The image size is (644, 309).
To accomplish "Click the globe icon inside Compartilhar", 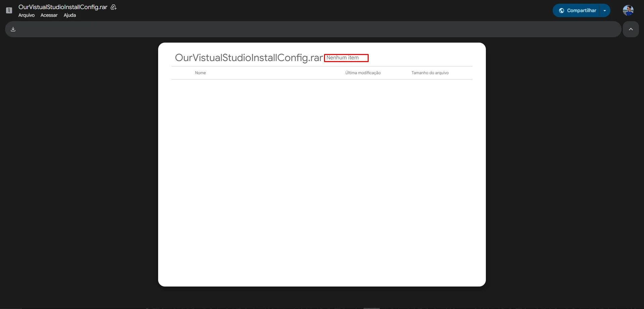I will (x=561, y=11).
